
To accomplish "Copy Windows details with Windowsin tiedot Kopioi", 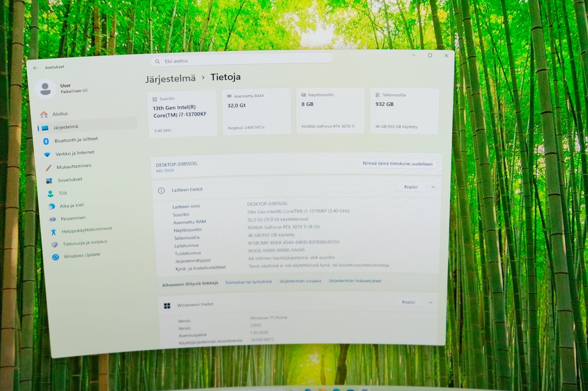I will pyautogui.click(x=408, y=302).
